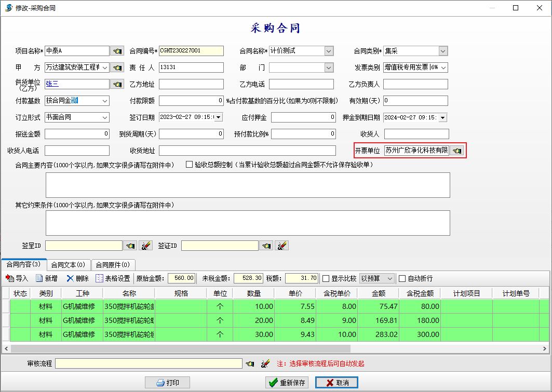Open supplier lookup next to 供货单位 field
The width and height of the screenshot is (552, 392).
coord(117,84)
